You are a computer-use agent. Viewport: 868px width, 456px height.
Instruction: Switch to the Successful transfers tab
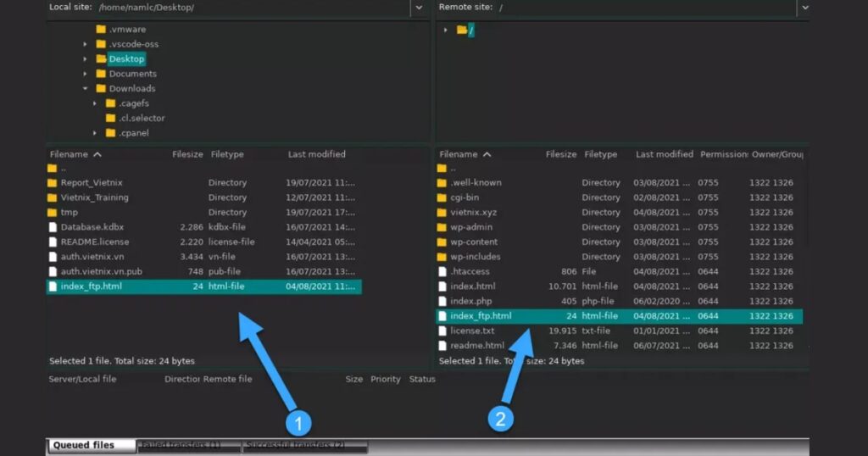click(x=304, y=446)
